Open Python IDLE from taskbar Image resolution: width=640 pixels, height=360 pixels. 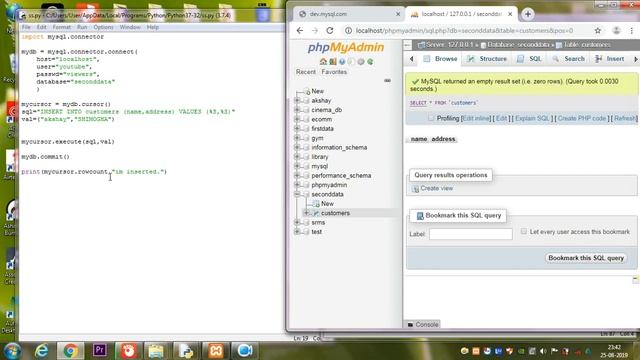click(186, 351)
